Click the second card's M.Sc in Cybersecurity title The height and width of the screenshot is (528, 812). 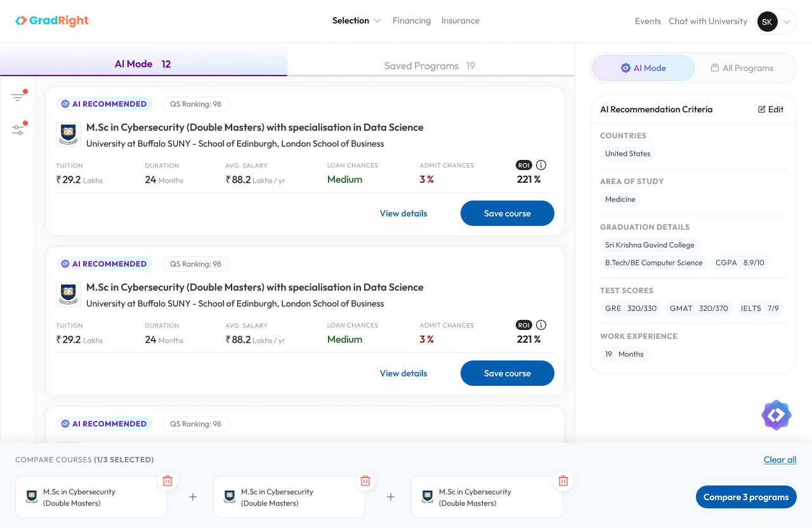[x=255, y=287]
